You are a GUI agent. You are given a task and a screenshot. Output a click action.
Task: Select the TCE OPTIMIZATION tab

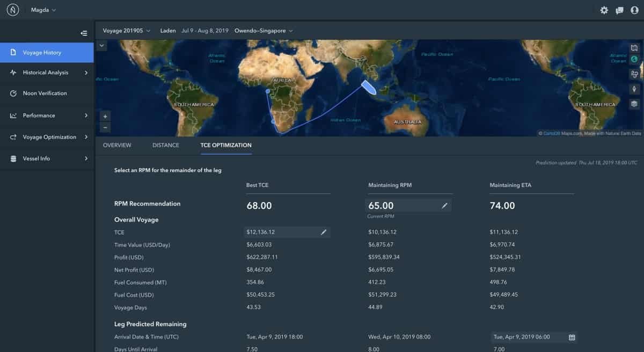point(226,145)
